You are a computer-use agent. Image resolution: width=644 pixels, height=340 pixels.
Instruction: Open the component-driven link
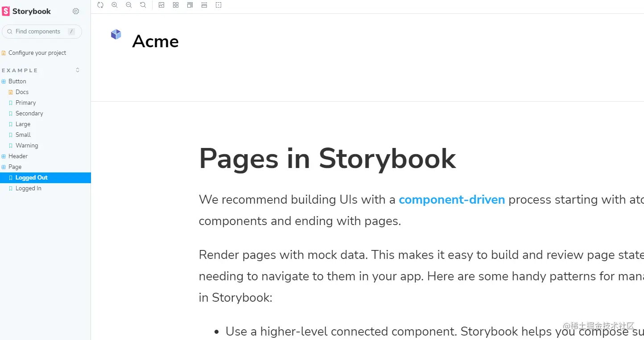[451, 200]
